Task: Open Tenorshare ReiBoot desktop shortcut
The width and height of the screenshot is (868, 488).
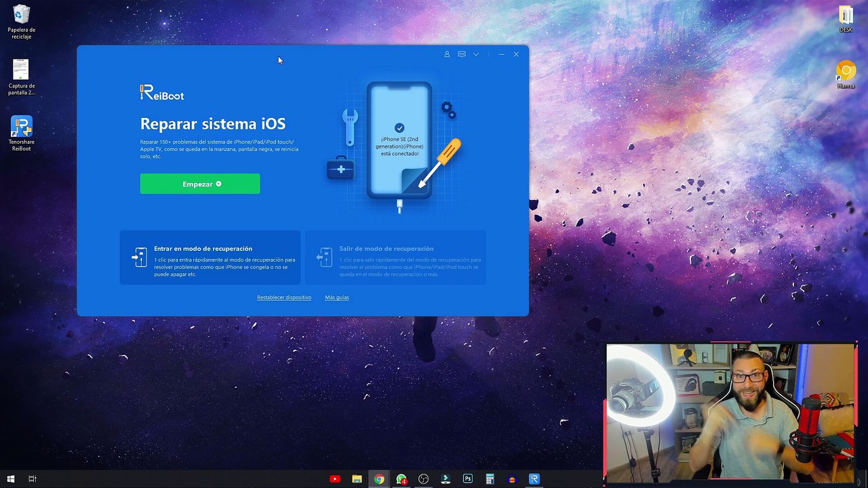Action: [22, 134]
